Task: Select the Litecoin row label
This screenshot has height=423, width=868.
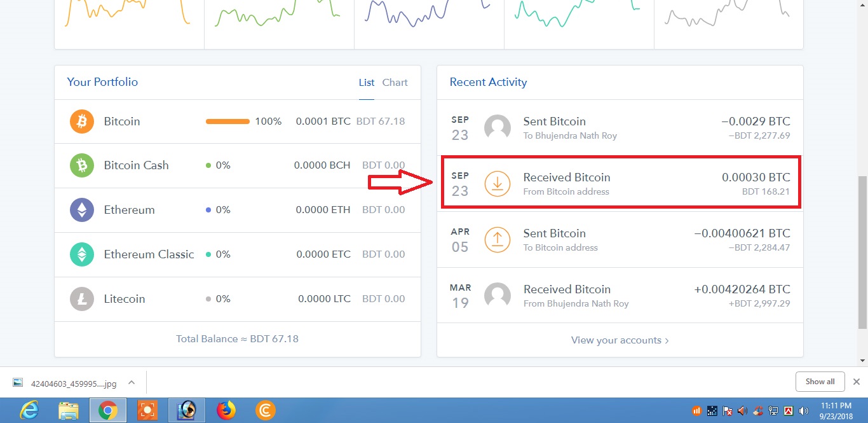Action: pos(125,299)
